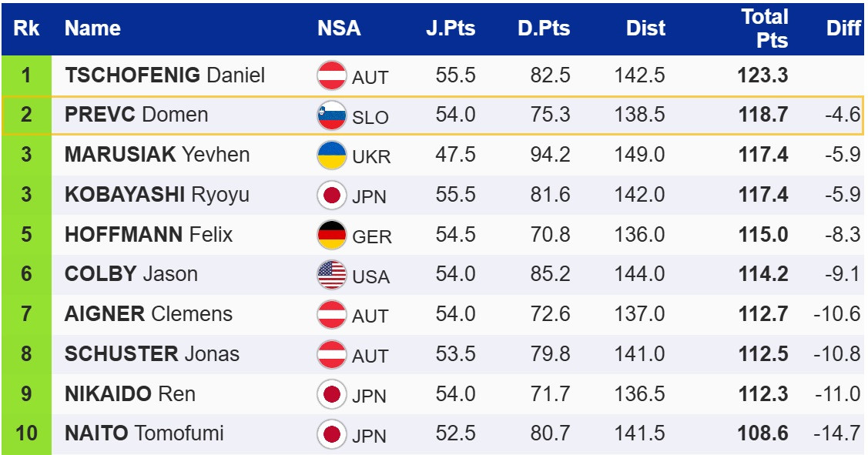Image resolution: width=868 pixels, height=455 pixels.
Task: Click Austria flag icon beside Tschofenig
Action: (332, 75)
